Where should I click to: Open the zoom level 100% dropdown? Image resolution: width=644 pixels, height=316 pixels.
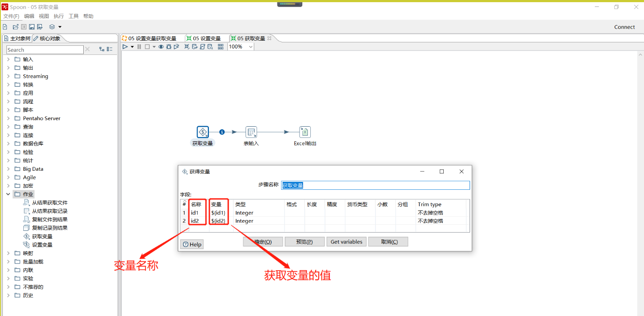tap(251, 47)
